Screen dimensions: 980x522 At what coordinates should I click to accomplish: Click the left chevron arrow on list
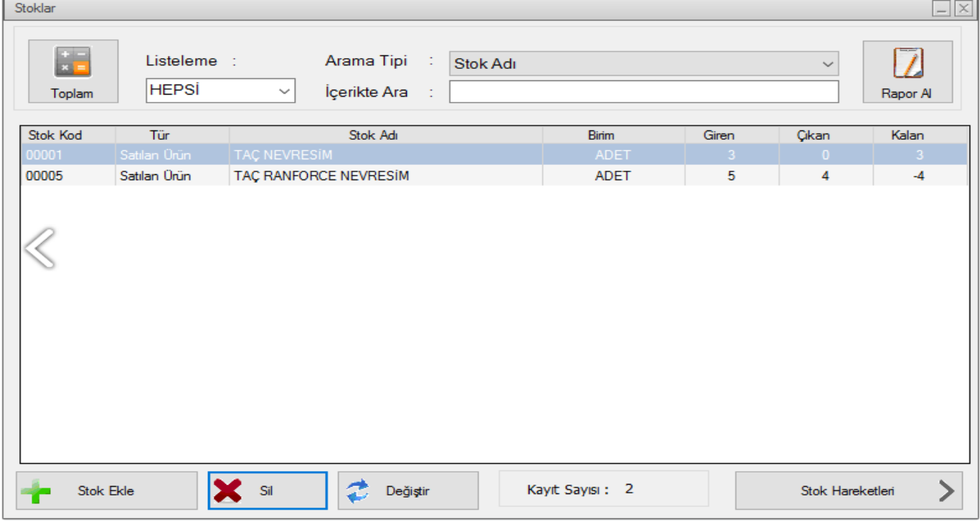(39, 249)
